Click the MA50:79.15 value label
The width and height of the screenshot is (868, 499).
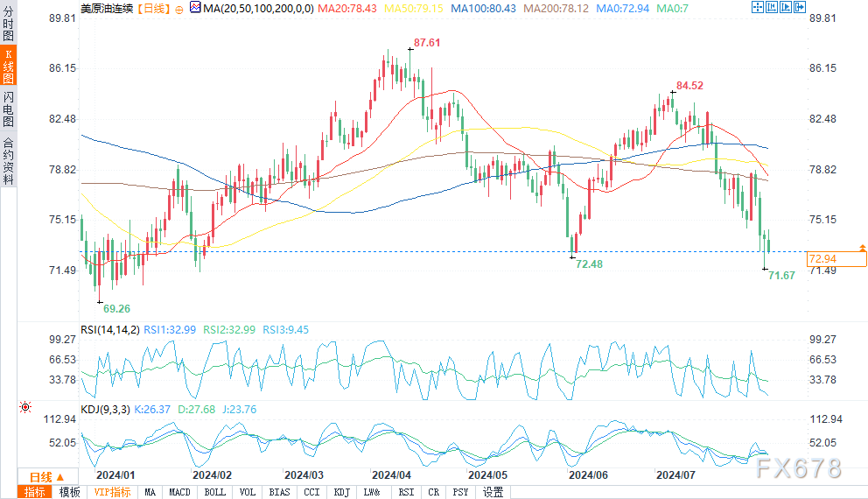414,8
